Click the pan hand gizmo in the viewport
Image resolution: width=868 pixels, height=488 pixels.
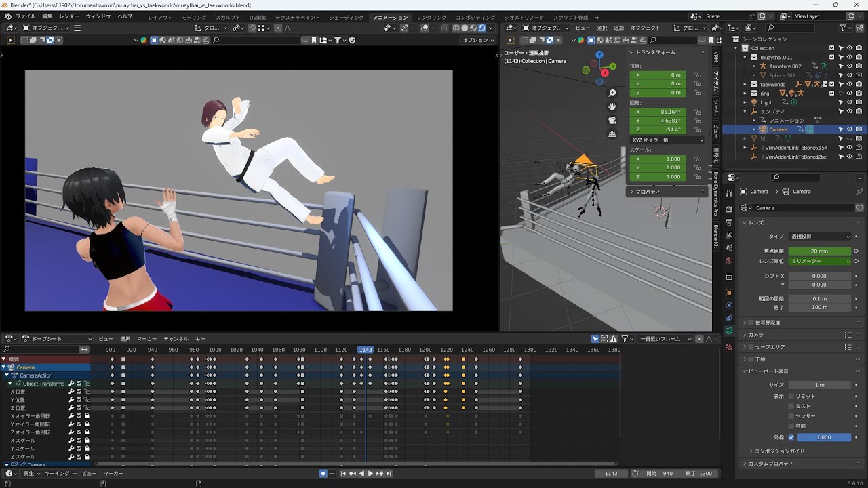click(x=612, y=106)
